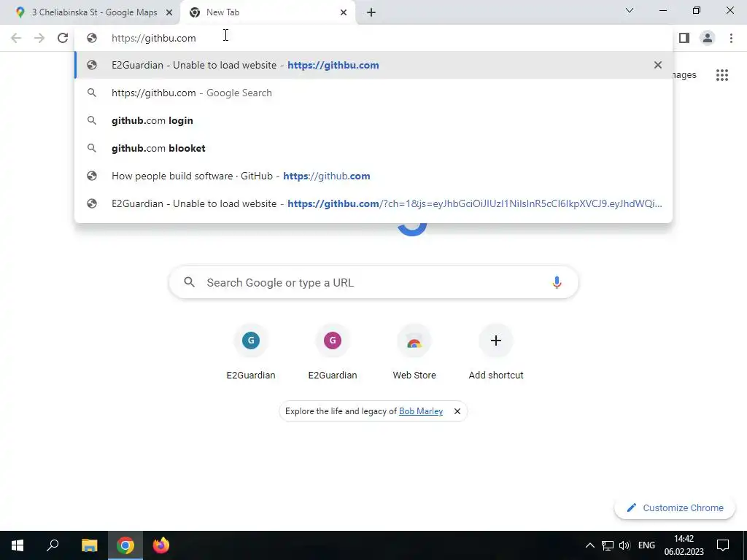Select the New Tab tab
Screen dimensions: 747x560
pos(268,12)
